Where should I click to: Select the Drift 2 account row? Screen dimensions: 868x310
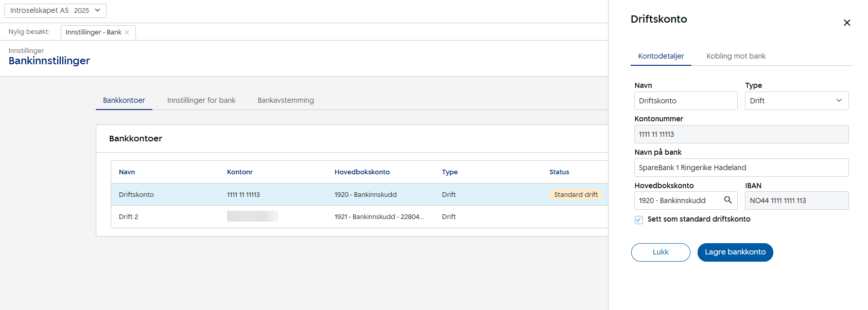(x=129, y=217)
